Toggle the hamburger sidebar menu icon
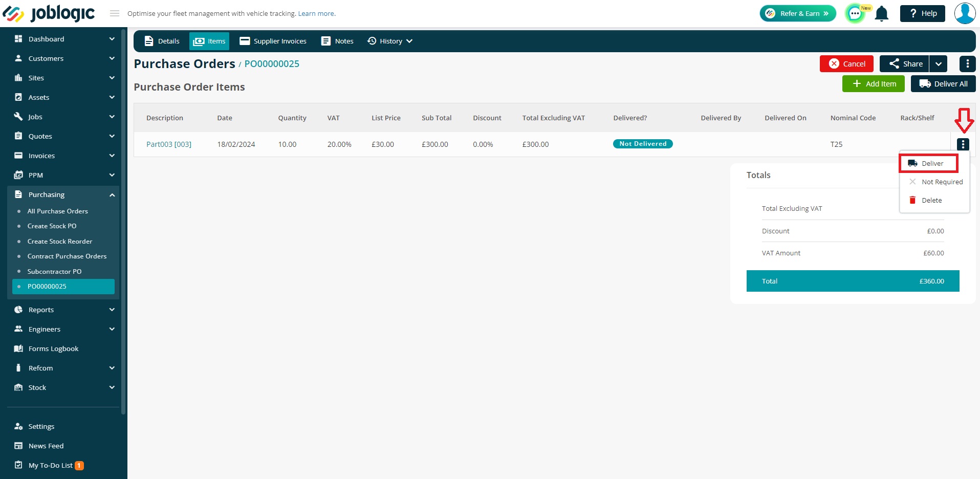Screen dimensions: 980x479 tap(115, 13)
